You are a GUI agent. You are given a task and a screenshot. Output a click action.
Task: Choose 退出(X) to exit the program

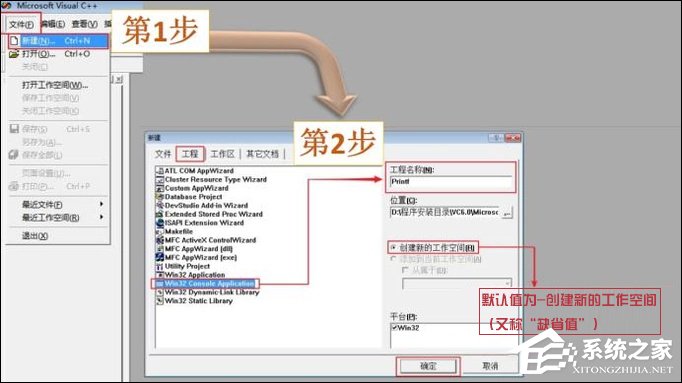coord(35,236)
